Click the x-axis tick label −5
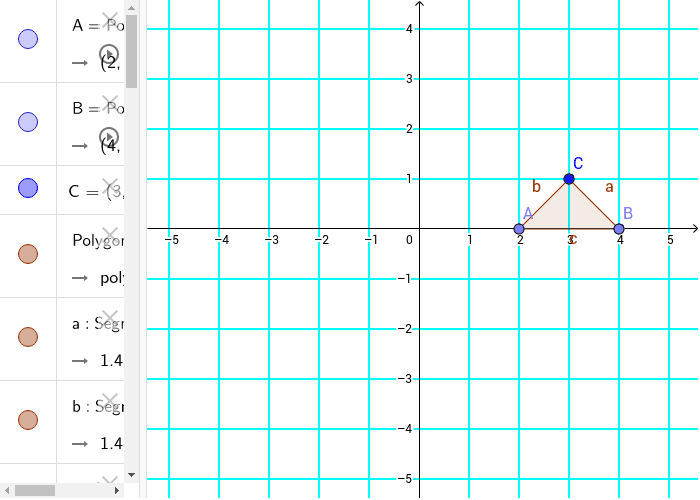The height and width of the screenshot is (500, 700). pos(171,240)
